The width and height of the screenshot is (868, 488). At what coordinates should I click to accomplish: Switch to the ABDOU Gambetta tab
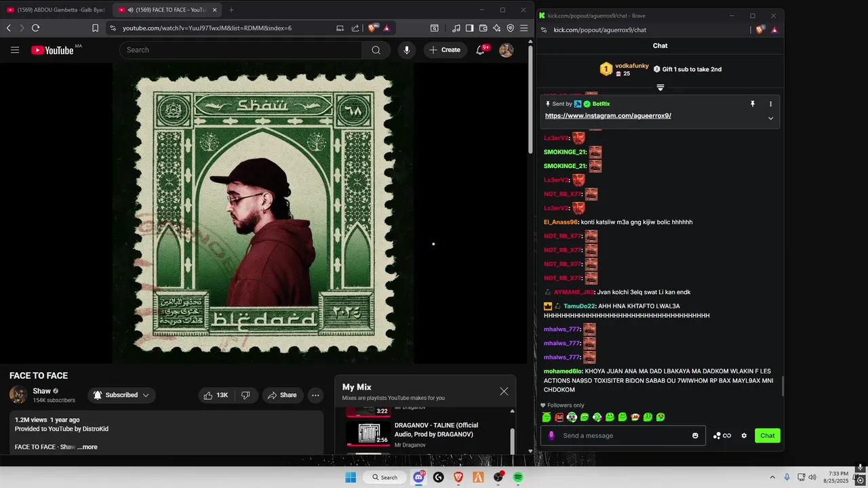click(56, 9)
